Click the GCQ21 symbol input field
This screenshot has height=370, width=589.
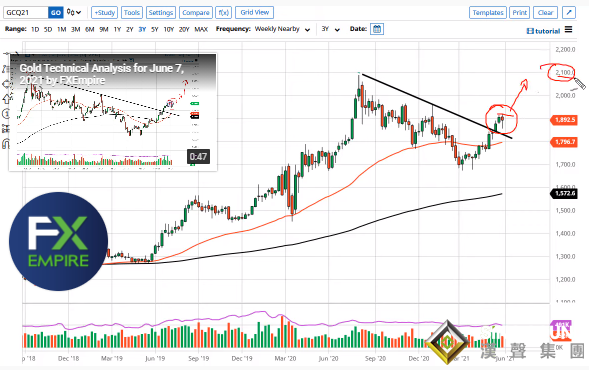26,12
